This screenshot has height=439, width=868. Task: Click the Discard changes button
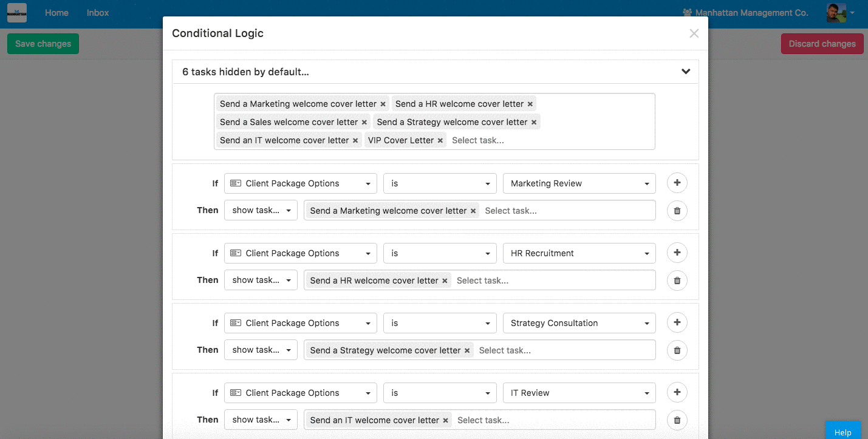tap(822, 44)
